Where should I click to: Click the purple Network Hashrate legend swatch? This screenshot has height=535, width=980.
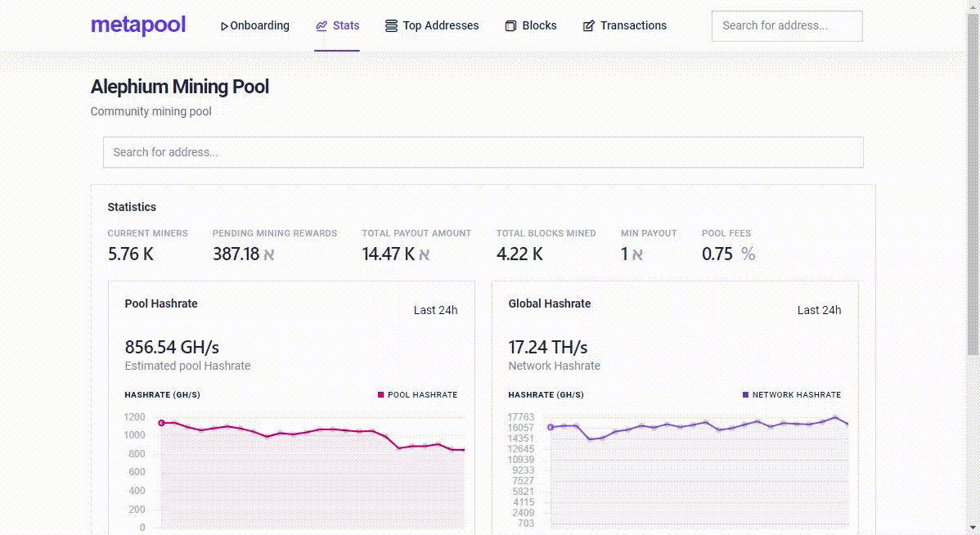pyautogui.click(x=745, y=394)
